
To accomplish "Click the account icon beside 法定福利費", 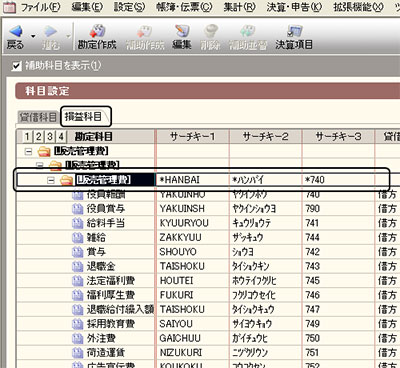I will [x=78, y=281].
